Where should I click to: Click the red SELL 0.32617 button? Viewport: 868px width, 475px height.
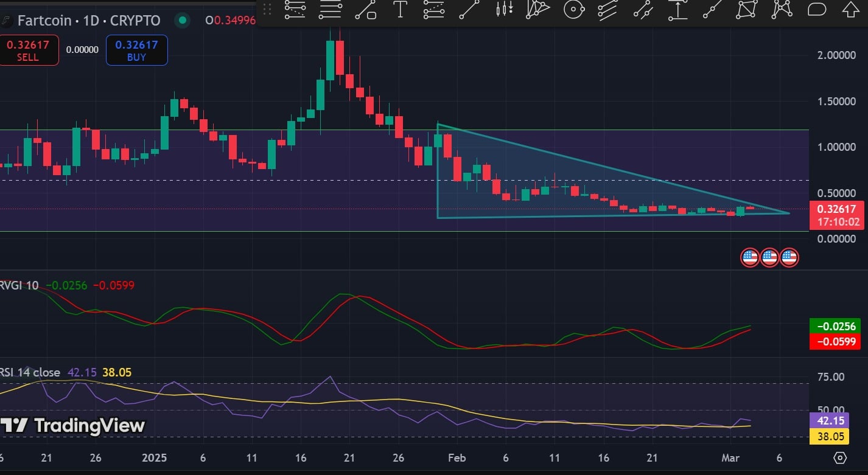click(x=29, y=50)
